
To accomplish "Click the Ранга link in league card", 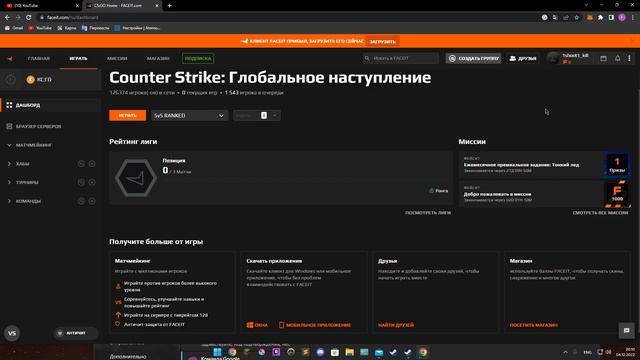I will [439, 191].
